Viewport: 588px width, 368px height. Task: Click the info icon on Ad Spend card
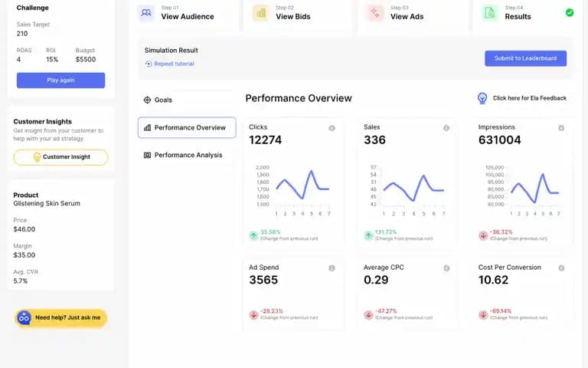(332, 268)
